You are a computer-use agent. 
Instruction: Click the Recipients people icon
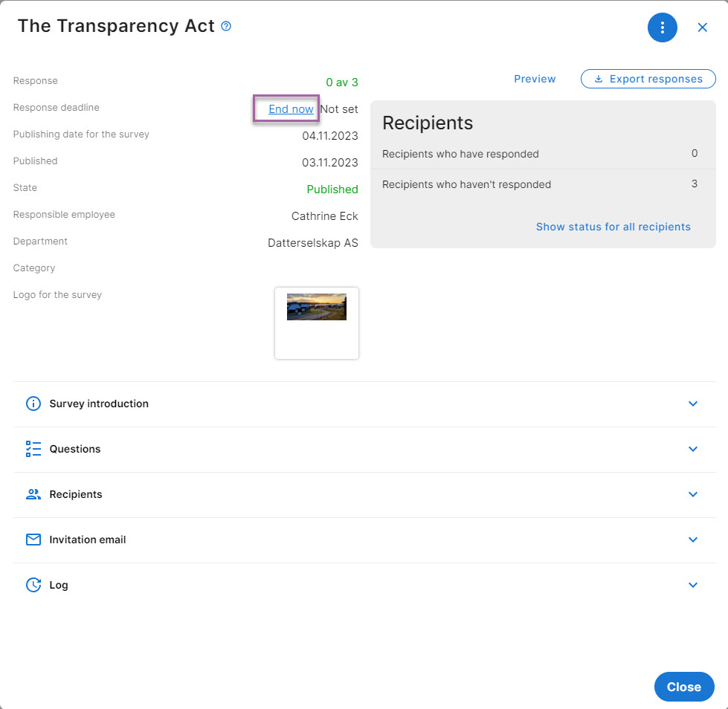click(33, 494)
